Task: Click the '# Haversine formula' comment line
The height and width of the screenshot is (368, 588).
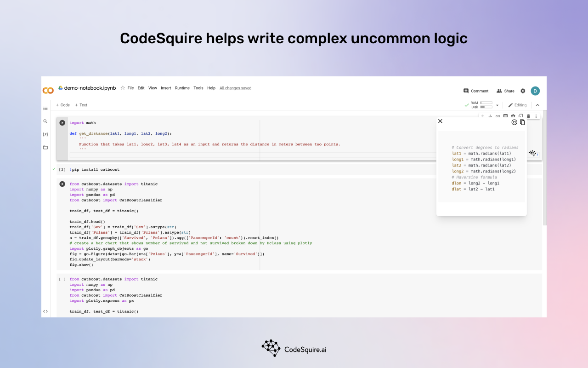Action: 474,177
